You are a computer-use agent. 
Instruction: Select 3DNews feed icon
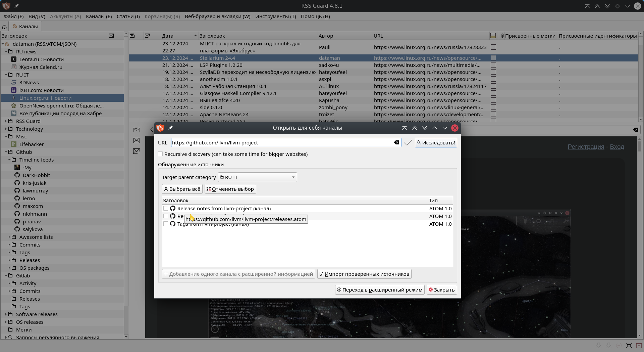pos(14,83)
